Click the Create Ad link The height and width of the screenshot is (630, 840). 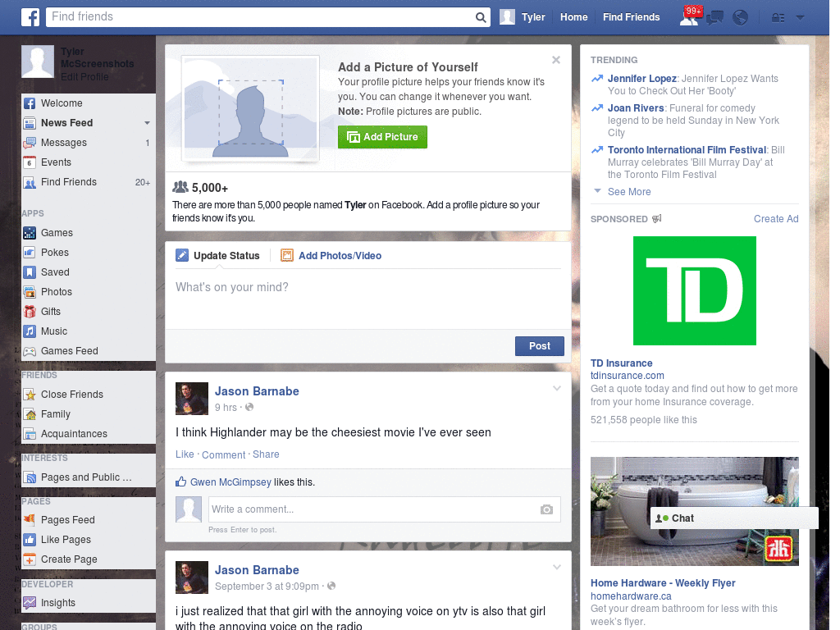[x=776, y=218]
